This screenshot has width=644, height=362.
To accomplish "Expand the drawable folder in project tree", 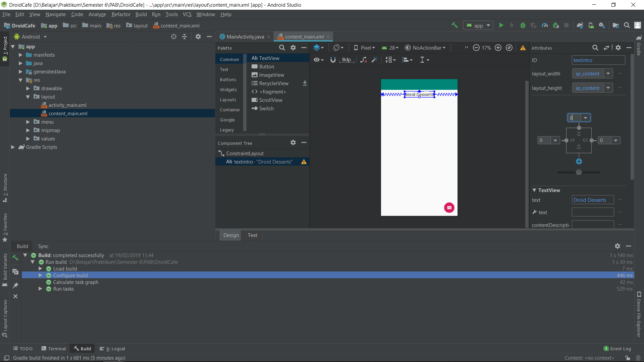I will 28,88.
